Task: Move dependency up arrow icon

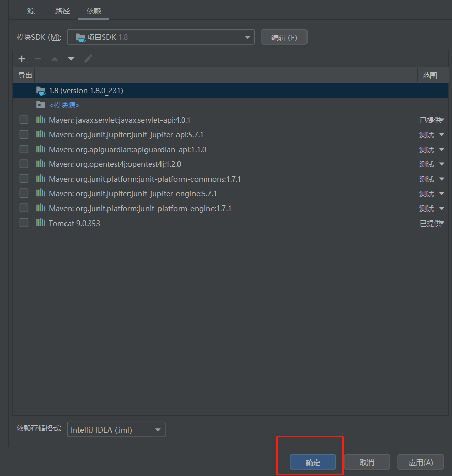Action: click(55, 58)
